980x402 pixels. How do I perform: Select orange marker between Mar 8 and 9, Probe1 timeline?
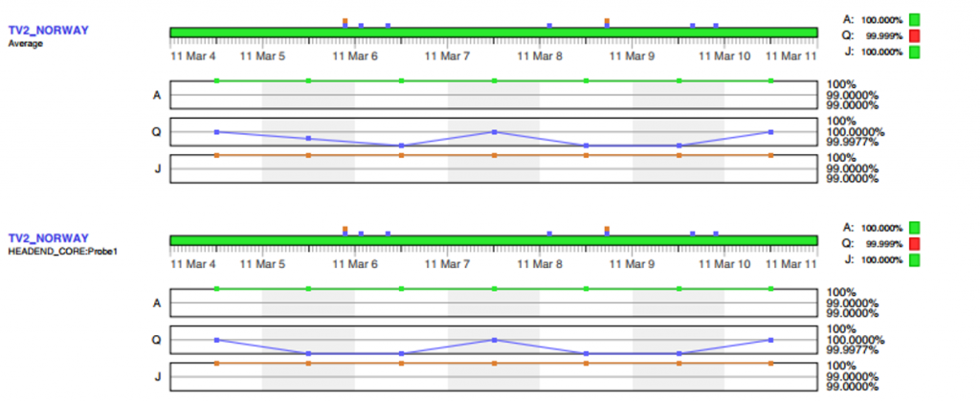coord(607,228)
